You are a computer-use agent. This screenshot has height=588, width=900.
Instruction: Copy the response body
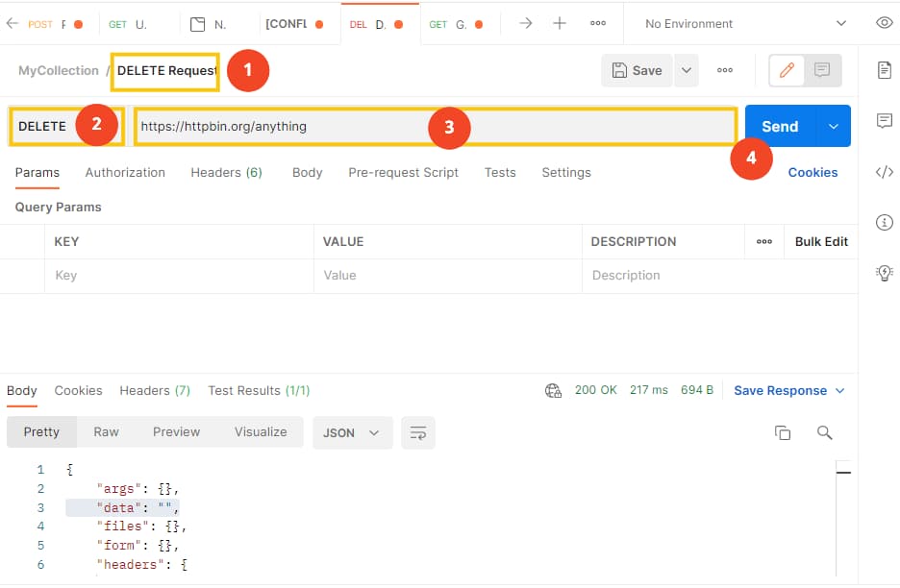[783, 432]
